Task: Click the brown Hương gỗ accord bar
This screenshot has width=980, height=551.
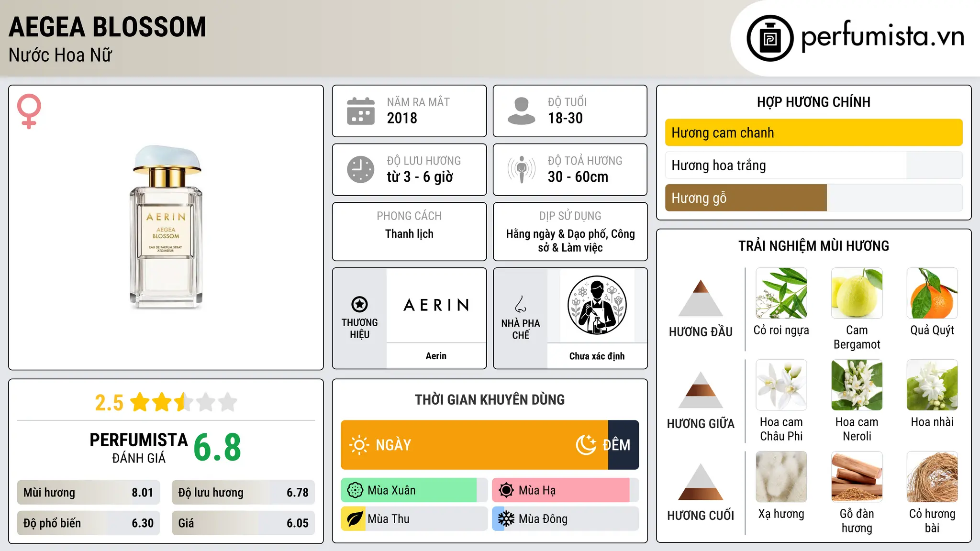Action: pos(814,198)
